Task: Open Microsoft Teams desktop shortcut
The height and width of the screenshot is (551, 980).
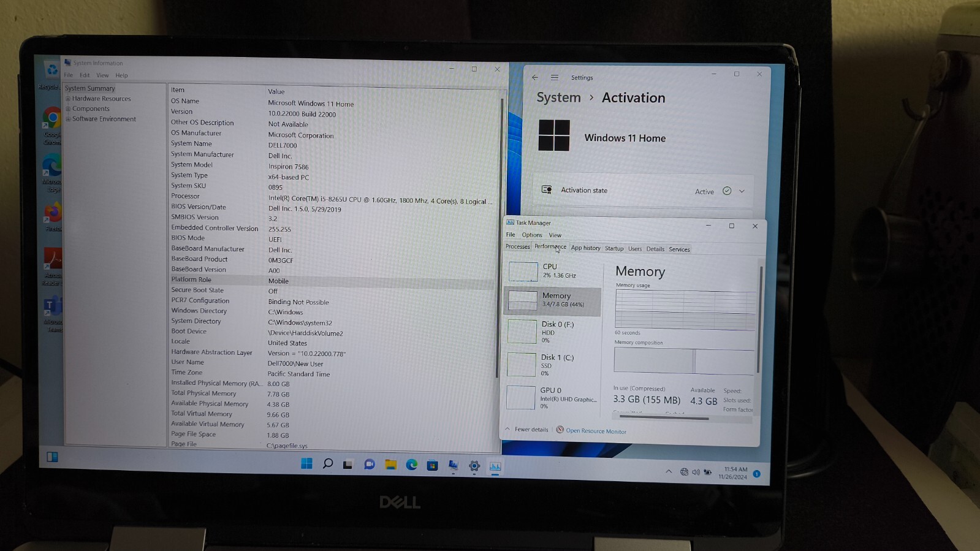Action: (53, 315)
